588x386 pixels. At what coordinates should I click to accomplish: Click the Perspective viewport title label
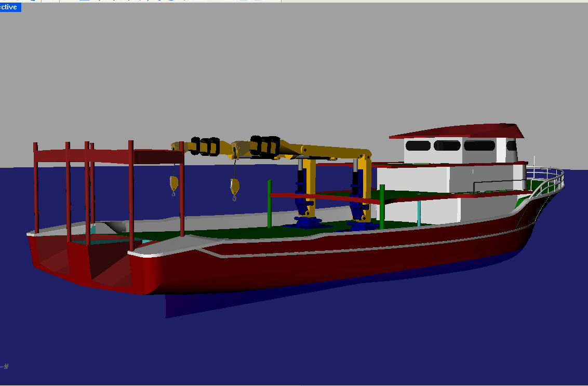pos(10,7)
